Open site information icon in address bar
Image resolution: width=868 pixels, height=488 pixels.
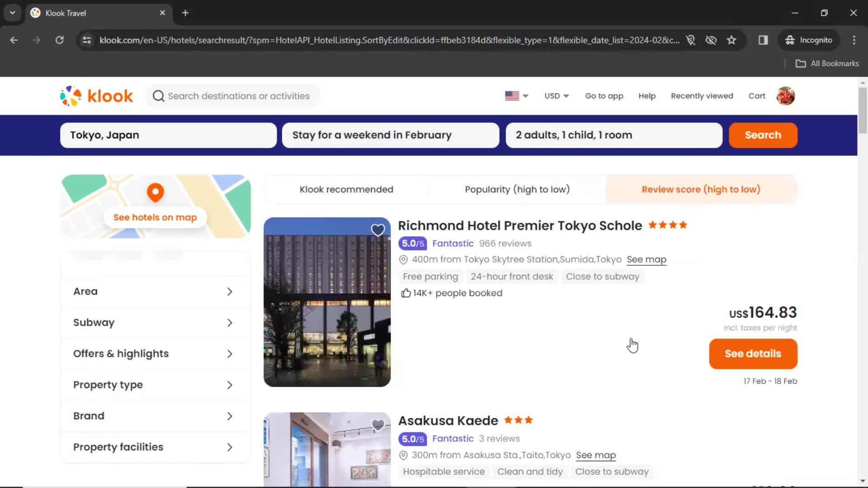(x=87, y=40)
